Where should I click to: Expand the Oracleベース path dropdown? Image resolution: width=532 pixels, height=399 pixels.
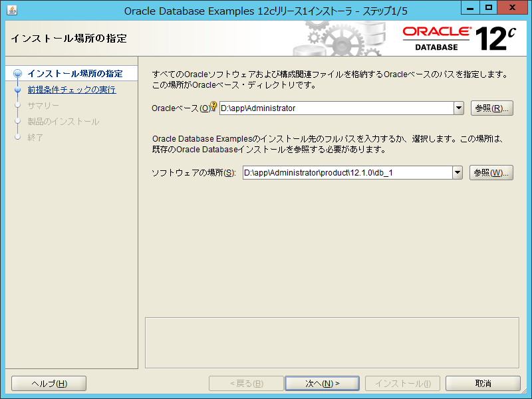point(458,108)
